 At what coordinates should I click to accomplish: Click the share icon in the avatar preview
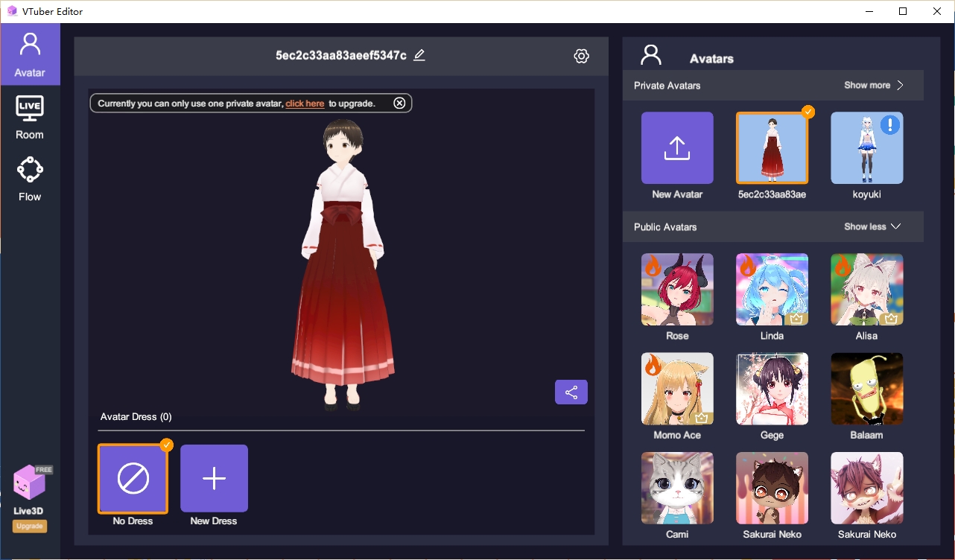coord(571,392)
